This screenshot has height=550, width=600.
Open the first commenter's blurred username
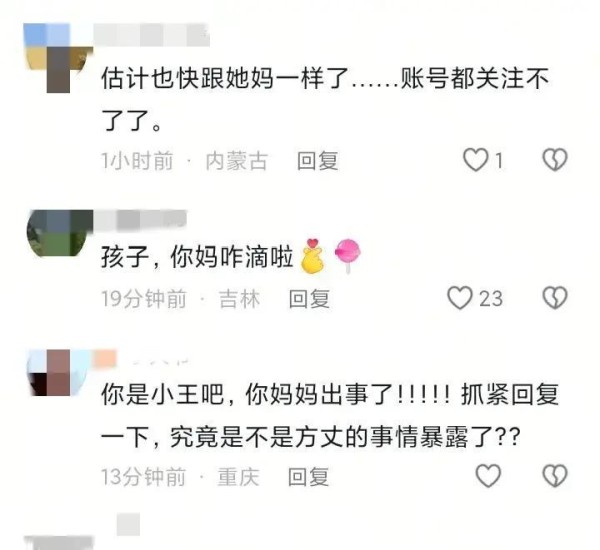[152, 35]
